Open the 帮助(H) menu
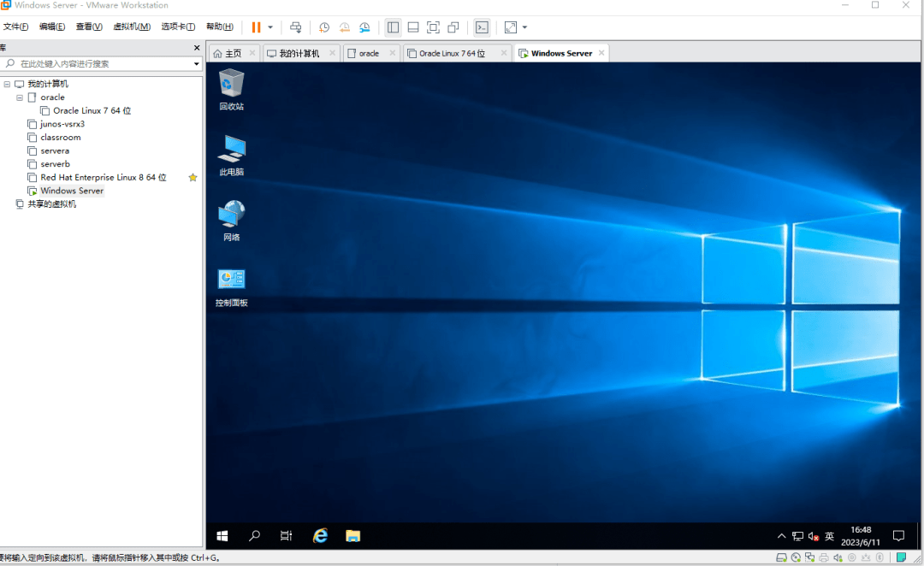The image size is (924, 566). pos(220,27)
